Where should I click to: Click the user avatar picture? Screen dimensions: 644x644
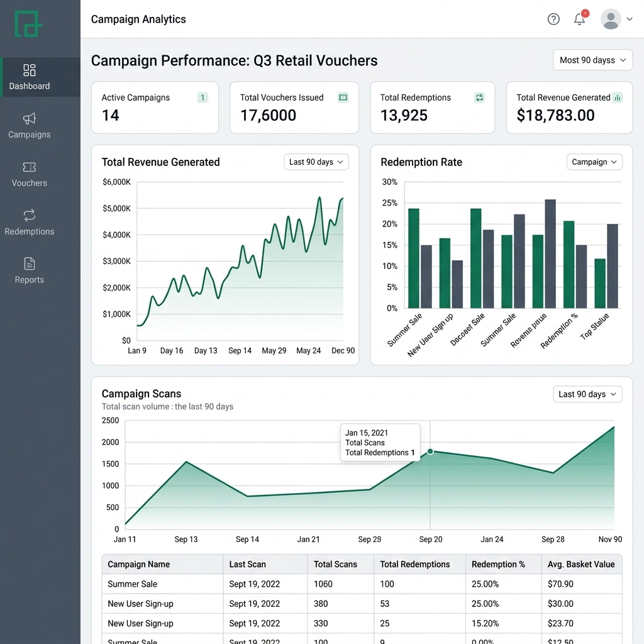610,19
